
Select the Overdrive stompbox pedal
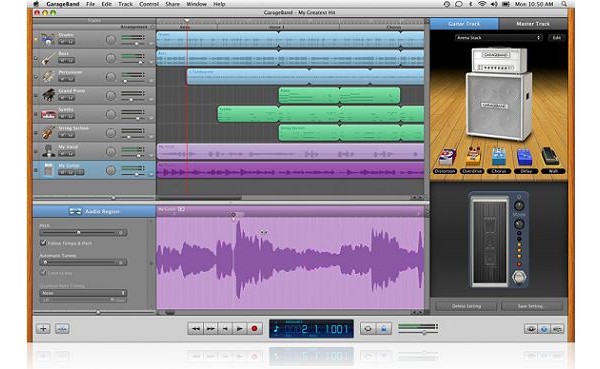tap(472, 157)
